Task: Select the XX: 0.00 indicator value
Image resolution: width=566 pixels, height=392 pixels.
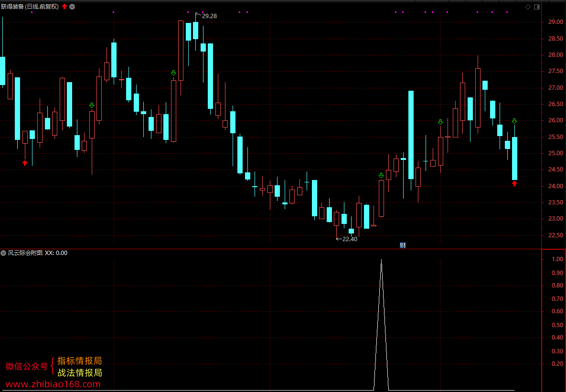Action: pos(56,253)
